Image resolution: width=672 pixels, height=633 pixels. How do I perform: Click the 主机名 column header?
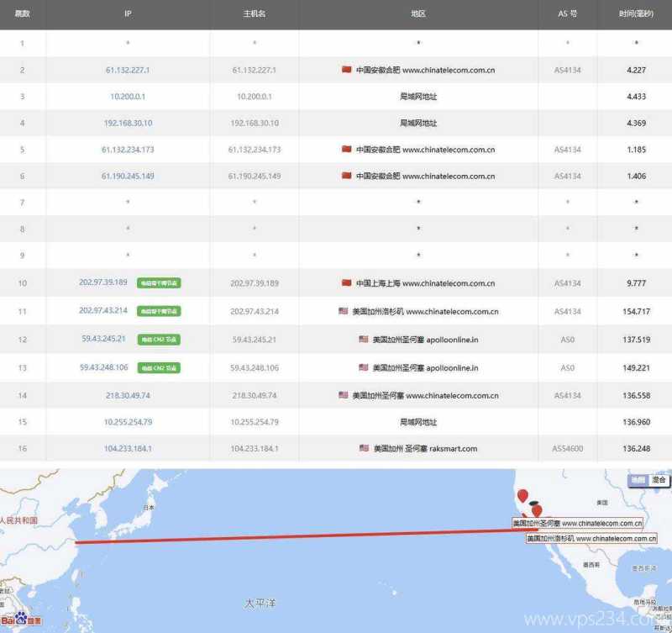click(255, 13)
